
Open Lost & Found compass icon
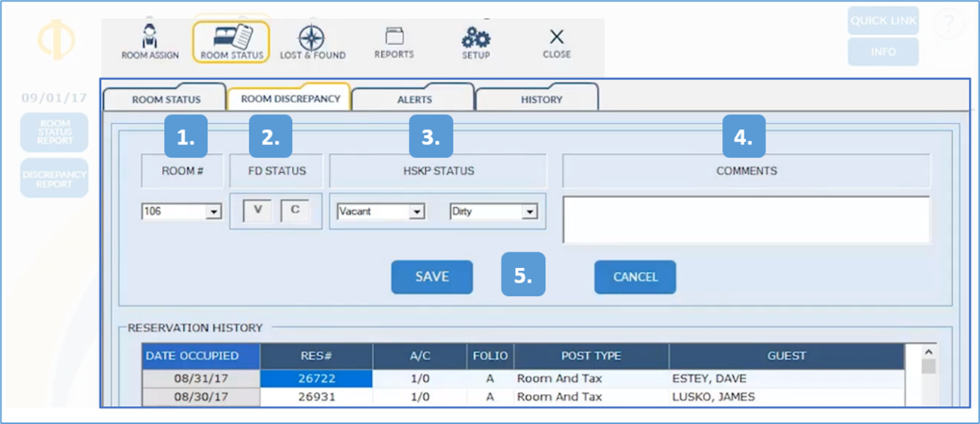(x=312, y=38)
